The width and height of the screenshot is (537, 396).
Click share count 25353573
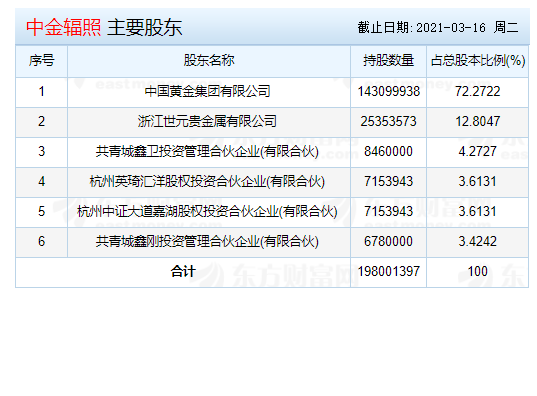(x=388, y=121)
